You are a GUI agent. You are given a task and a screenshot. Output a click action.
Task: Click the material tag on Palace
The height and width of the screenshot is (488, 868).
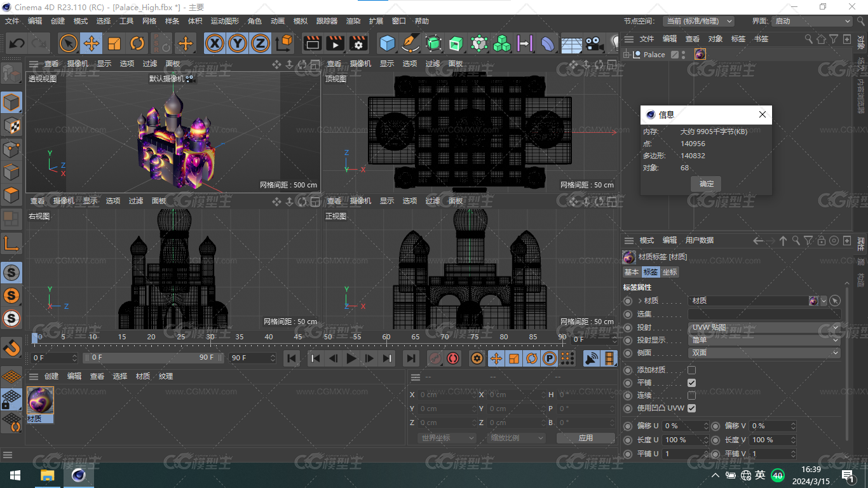click(x=700, y=55)
